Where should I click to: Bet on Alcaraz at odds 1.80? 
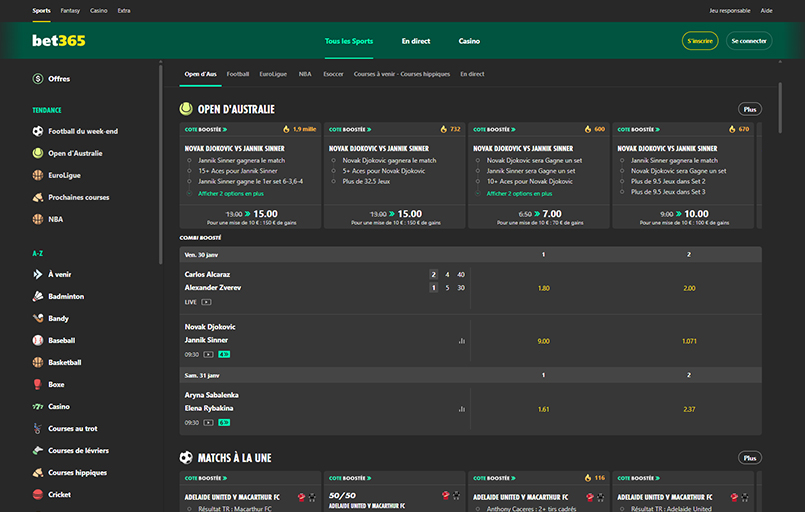click(x=543, y=288)
